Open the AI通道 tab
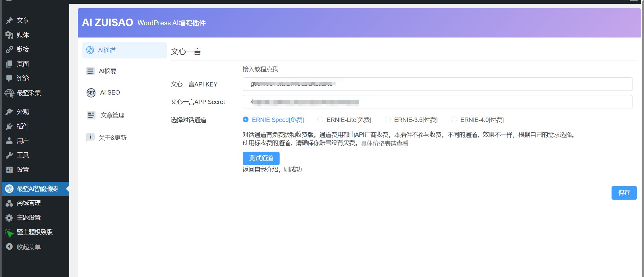The height and width of the screenshot is (277, 644). tap(124, 50)
